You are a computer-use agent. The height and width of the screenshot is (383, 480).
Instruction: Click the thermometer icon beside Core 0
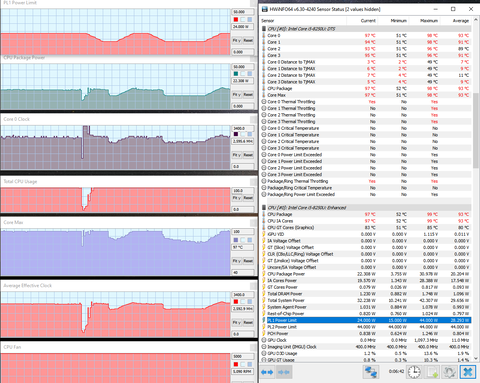tap(264, 36)
